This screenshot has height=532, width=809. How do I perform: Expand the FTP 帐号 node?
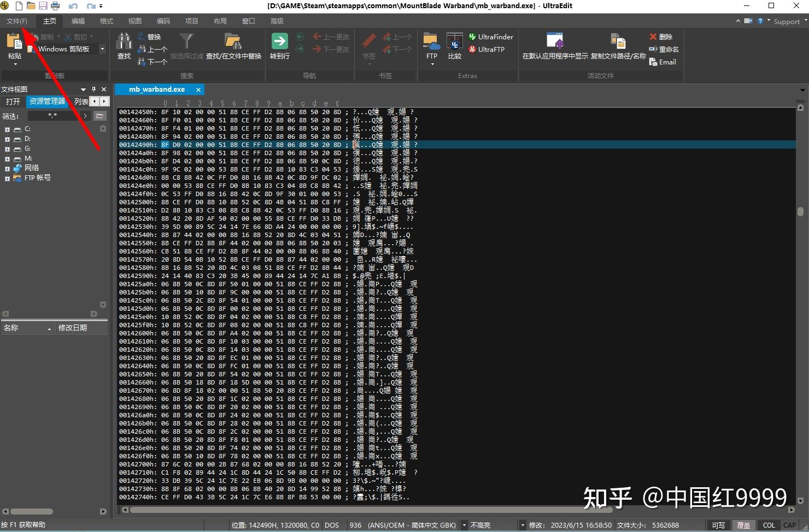click(x=7, y=179)
